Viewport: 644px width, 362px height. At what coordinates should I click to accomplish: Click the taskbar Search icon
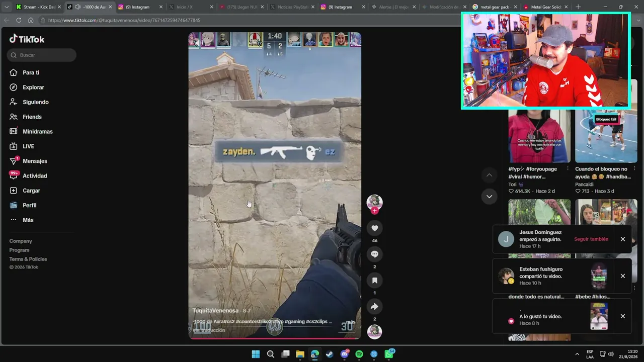(270, 354)
